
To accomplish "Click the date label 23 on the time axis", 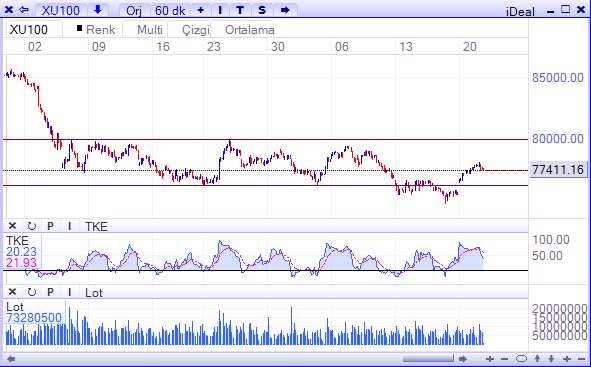I will click(x=213, y=47).
